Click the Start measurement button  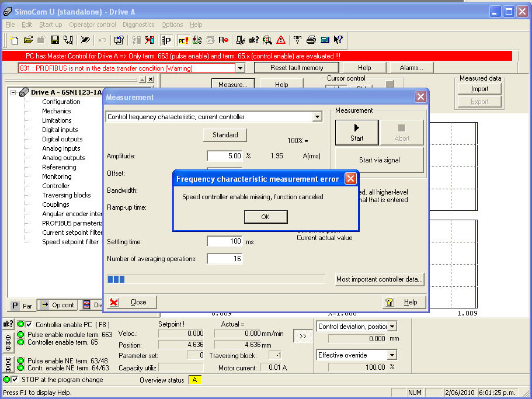357,133
